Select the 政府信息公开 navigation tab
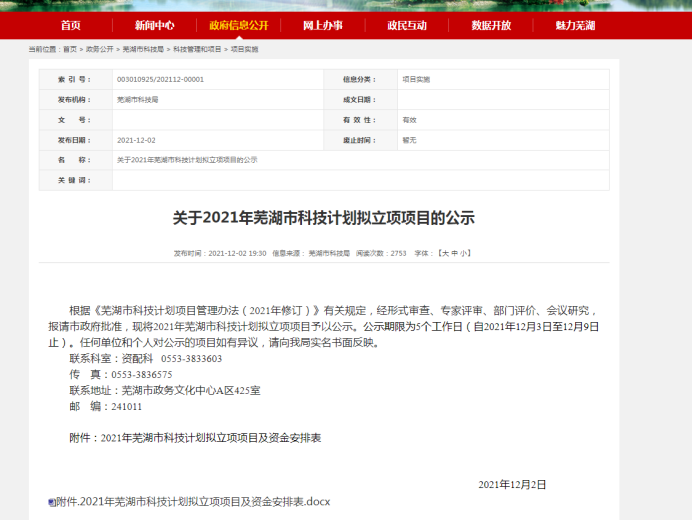The height and width of the screenshot is (521, 692). pyautogui.click(x=238, y=25)
